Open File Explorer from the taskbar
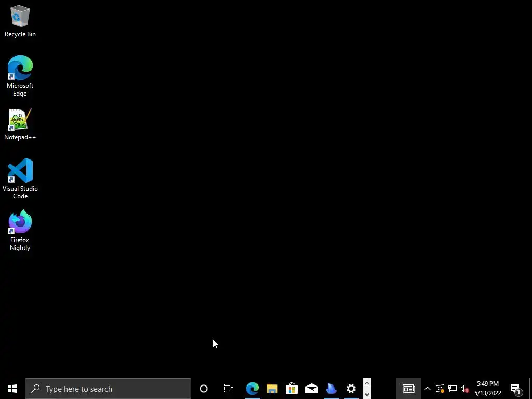The height and width of the screenshot is (399, 532). (x=272, y=389)
